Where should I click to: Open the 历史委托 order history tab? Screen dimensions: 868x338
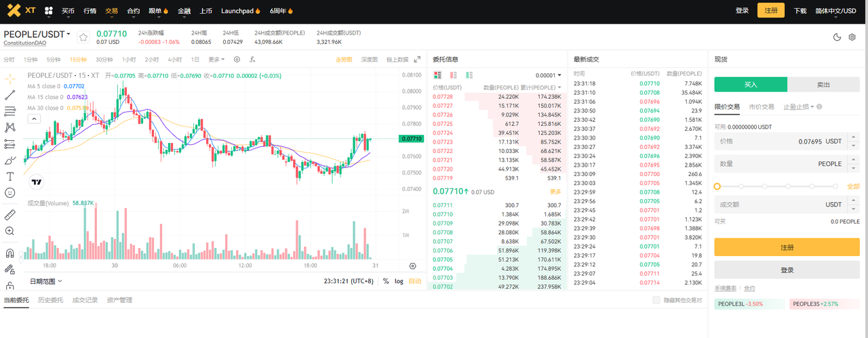(x=50, y=300)
